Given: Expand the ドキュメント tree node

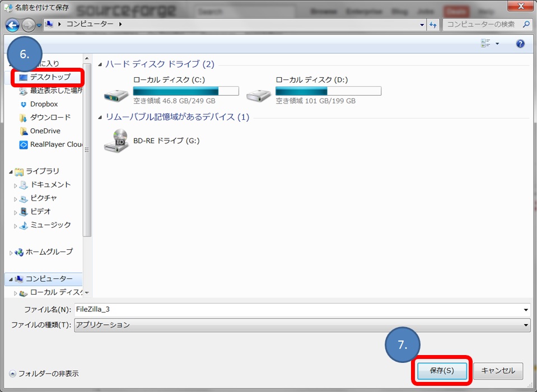Looking at the screenshot, I should pyautogui.click(x=16, y=185).
